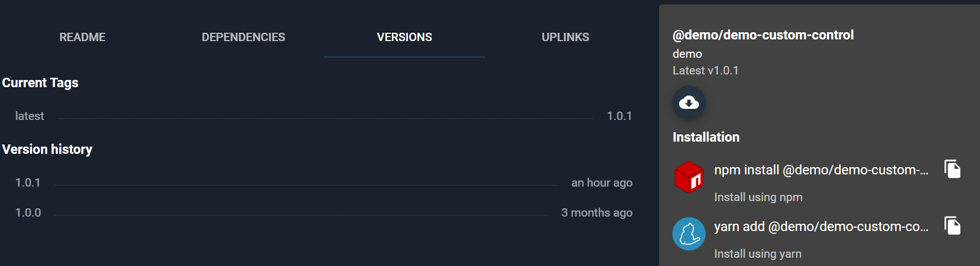
Task: Select the VERSIONS tab
Action: coord(404,37)
